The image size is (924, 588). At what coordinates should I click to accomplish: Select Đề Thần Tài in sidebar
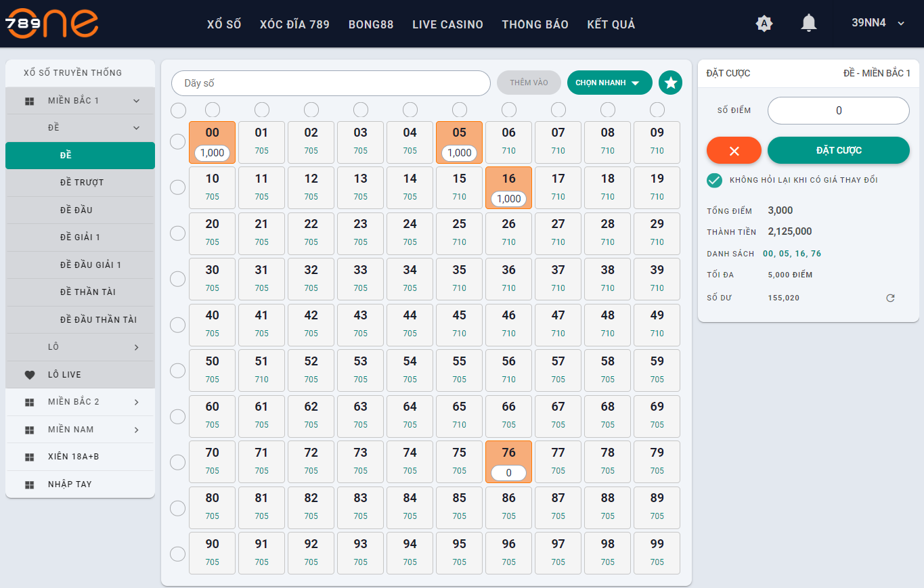coord(80,292)
